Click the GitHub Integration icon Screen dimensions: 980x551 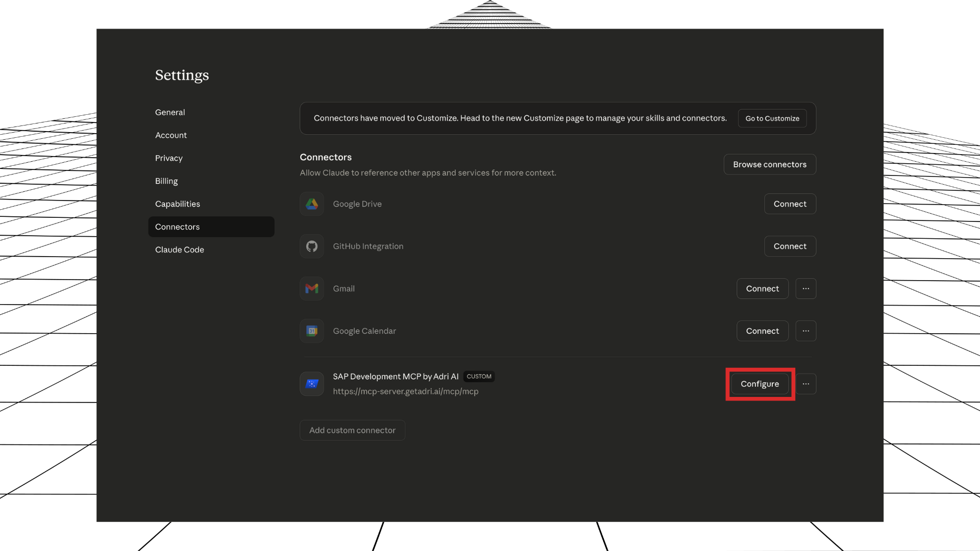click(311, 246)
